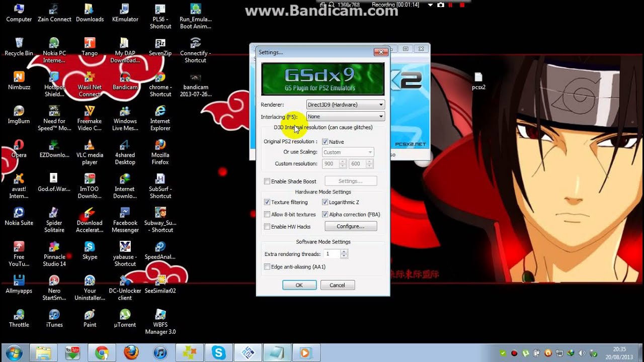Open the Or use Scaling dropdown
The image size is (644, 362).
(x=348, y=152)
